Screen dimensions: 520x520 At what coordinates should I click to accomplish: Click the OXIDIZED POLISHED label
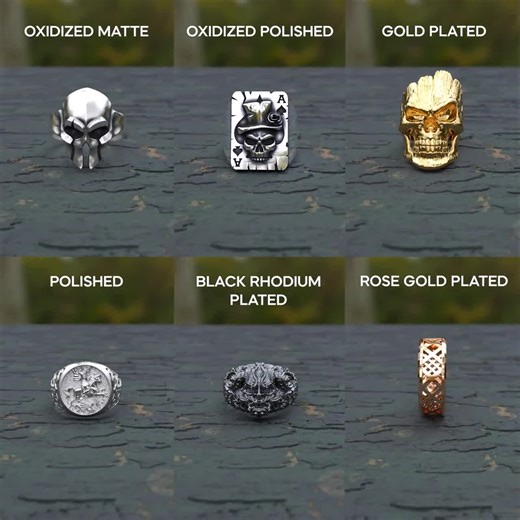[260, 32]
